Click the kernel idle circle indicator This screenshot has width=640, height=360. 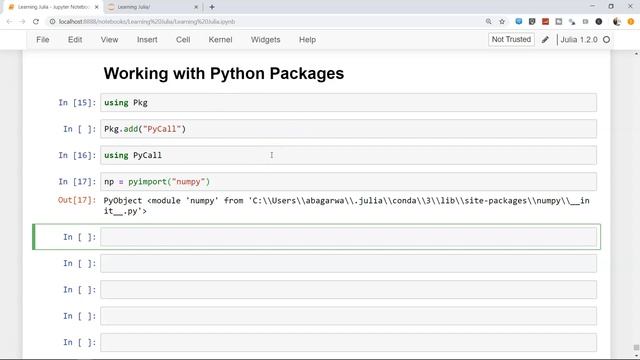(x=607, y=40)
